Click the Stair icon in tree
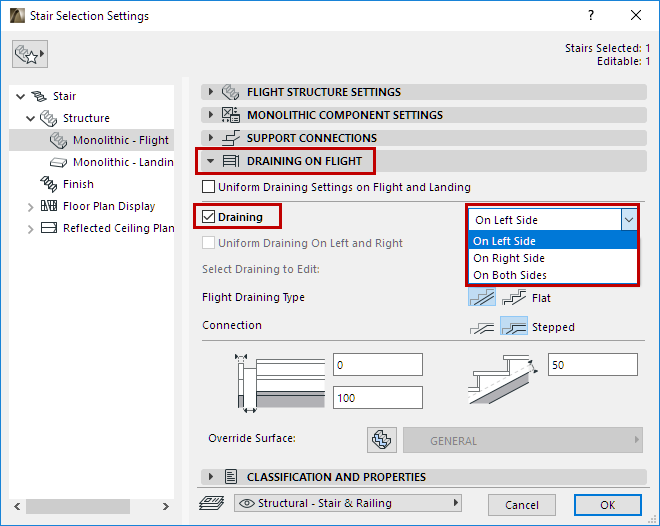Image resolution: width=660 pixels, height=526 pixels. 39,96
